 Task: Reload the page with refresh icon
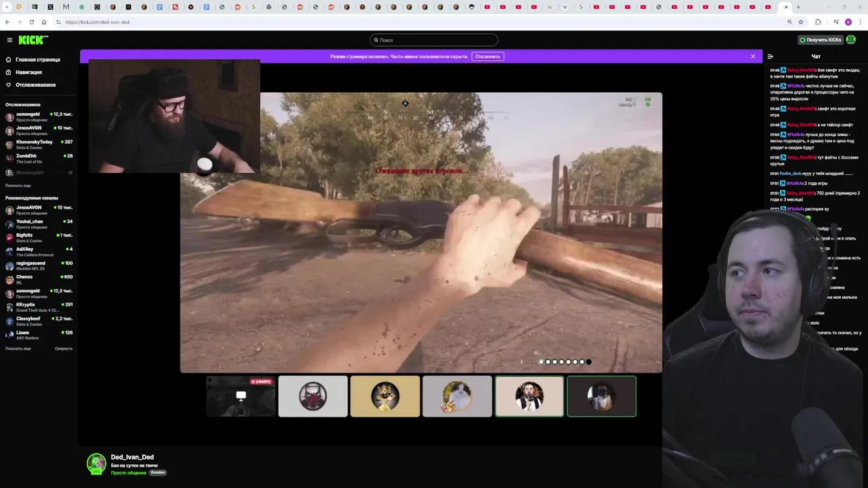coord(31,22)
